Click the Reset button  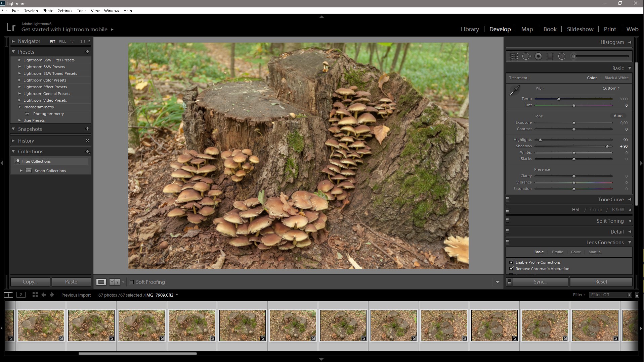tap(601, 282)
